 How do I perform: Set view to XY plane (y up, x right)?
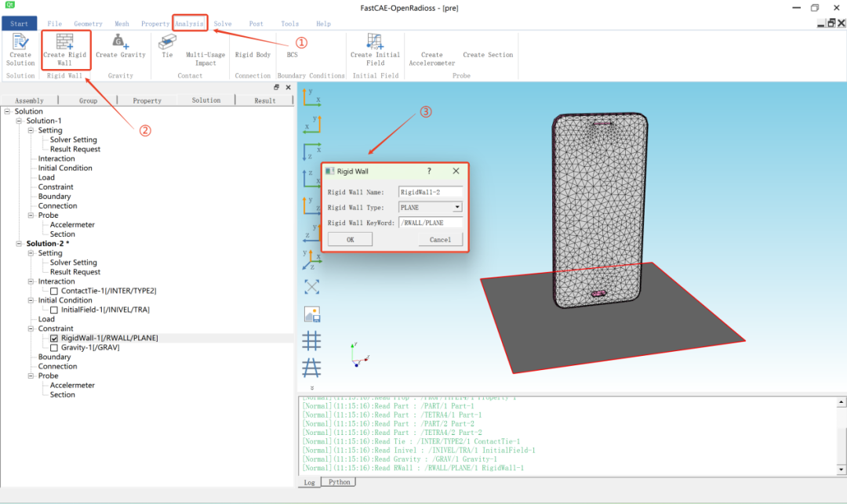tap(311, 98)
